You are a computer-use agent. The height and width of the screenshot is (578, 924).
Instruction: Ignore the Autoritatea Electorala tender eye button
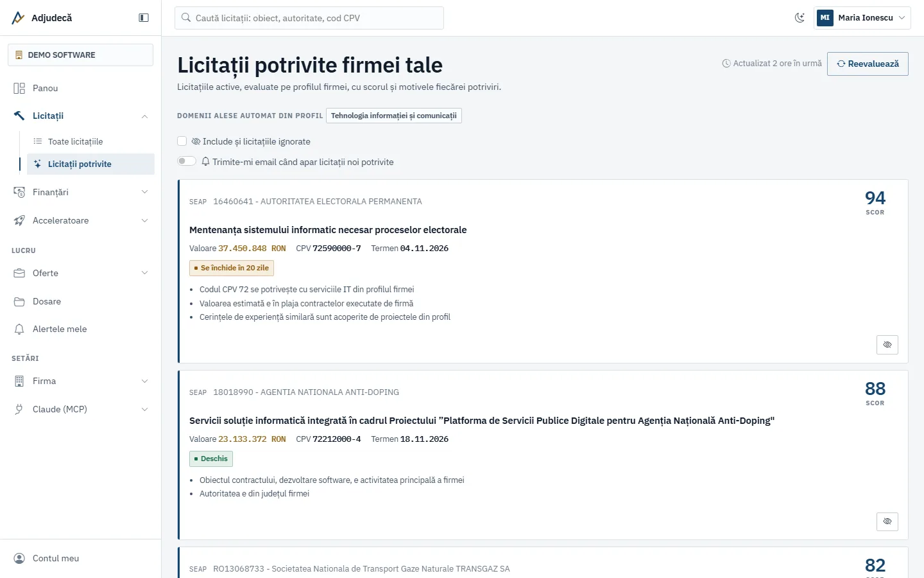coord(887,345)
